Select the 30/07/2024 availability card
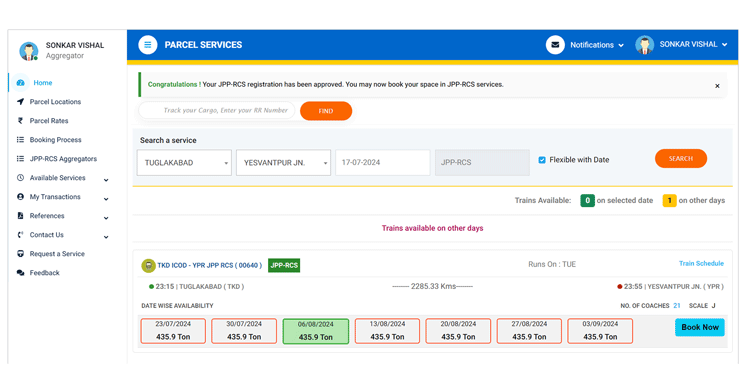 (x=244, y=331)
